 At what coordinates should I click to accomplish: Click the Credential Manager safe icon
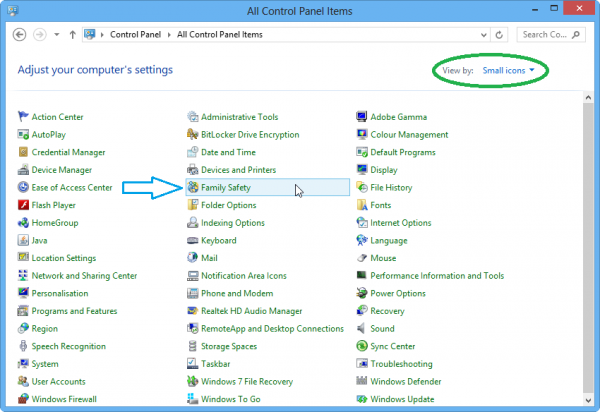(x=23, y=152)
